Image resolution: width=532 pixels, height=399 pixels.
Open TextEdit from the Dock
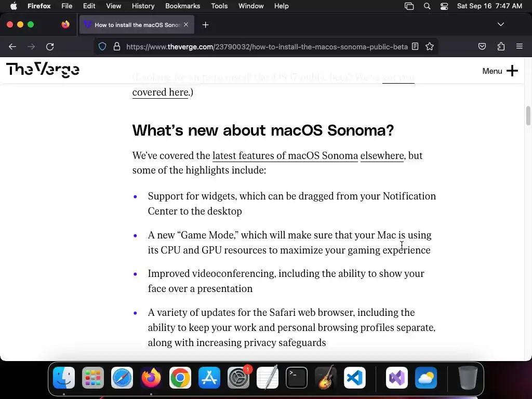click(x=268, y=378)
